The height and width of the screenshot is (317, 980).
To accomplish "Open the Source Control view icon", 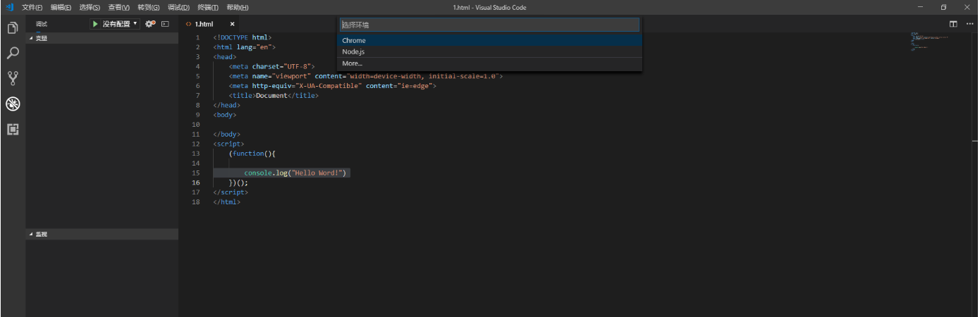I will pyautogui.click(x=13, y=78).
